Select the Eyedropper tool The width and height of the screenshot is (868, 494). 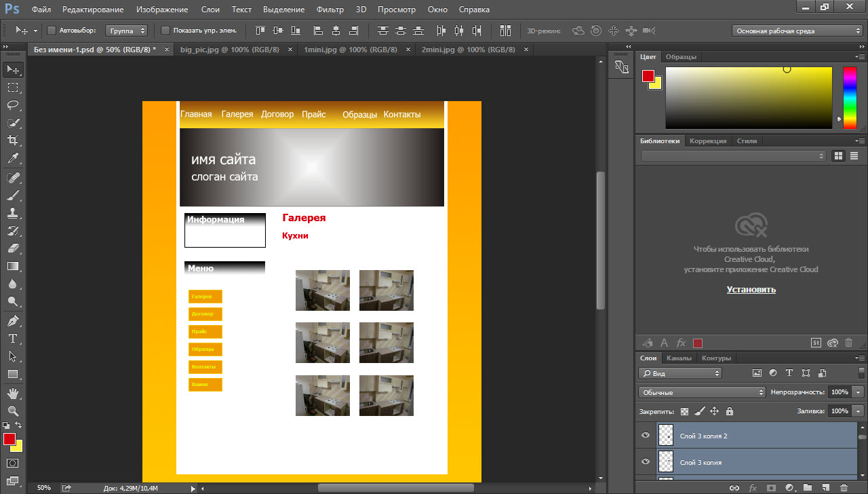pos(13,159)
